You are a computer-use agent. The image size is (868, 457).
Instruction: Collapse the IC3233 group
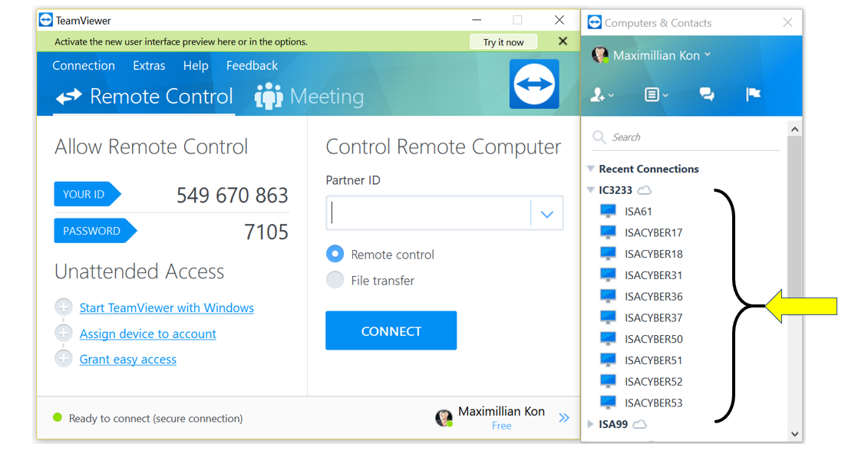[x=590, y=190]
